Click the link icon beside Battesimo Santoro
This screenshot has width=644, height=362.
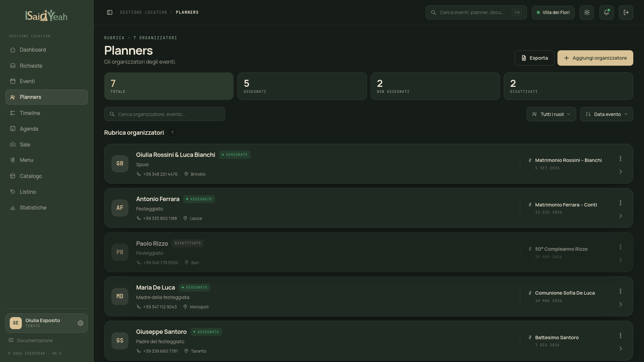pyautogui.click(x=530, y=337)
